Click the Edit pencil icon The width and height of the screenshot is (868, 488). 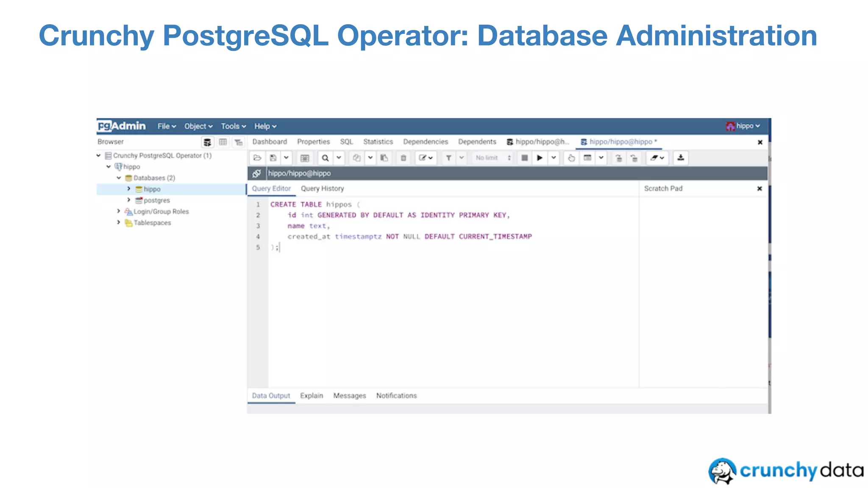426,158
